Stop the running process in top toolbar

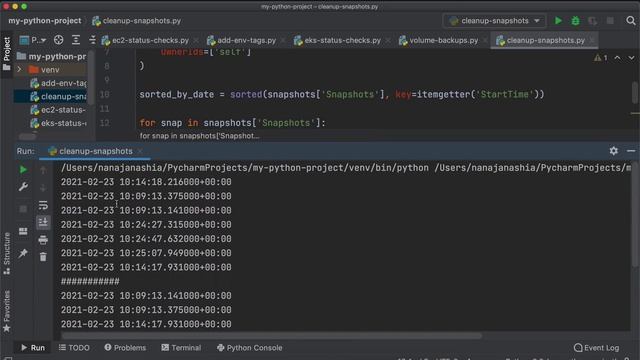(610, 21)
